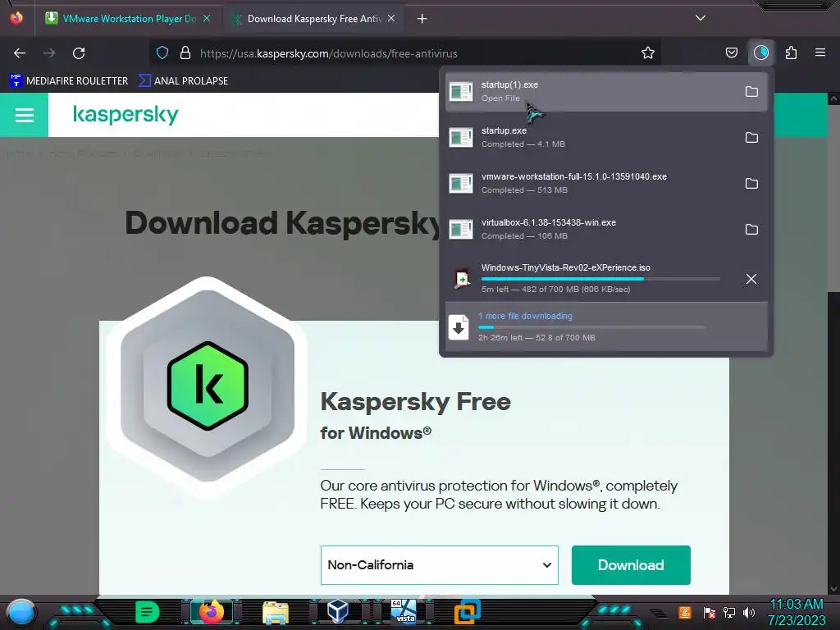Open a new browser tab

(422, 19)
